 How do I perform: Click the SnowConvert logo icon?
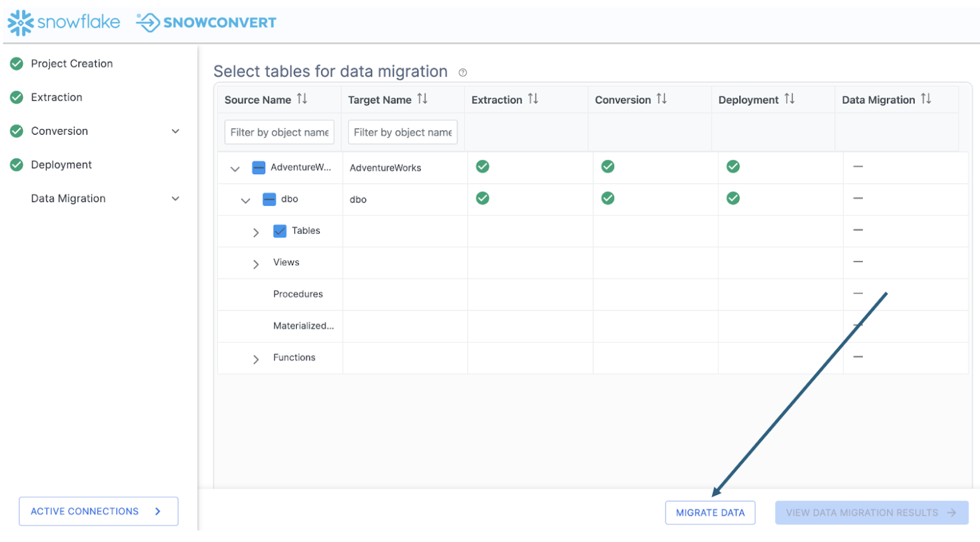(x=147, y=22)
